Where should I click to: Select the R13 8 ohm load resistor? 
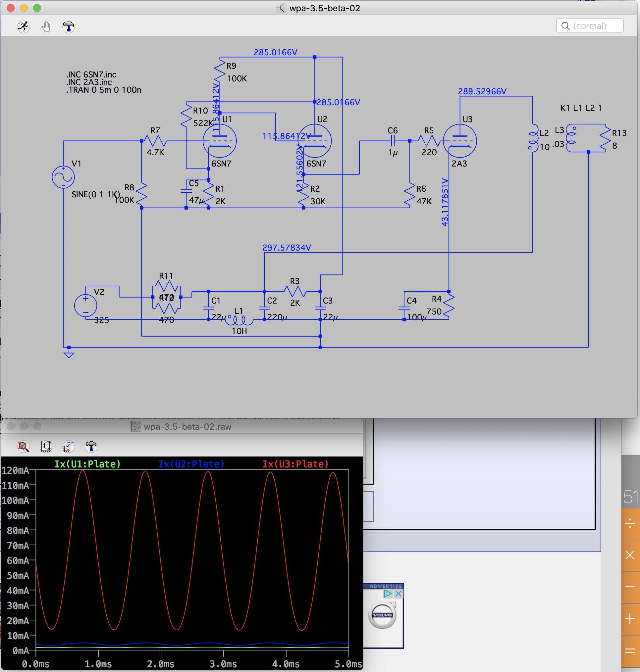click(x=605, y=138)
